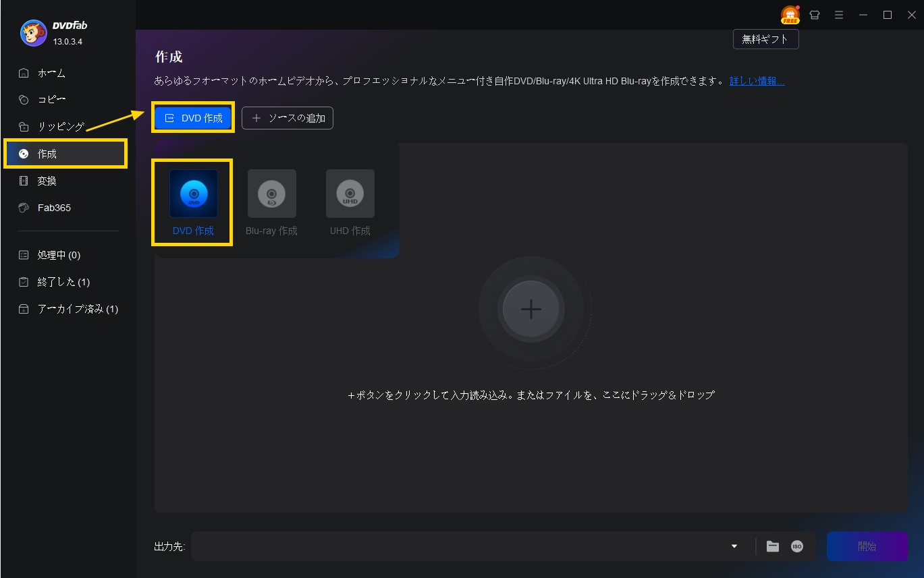Image resolution: width=924 pixels, height=578 pixels.
Task: Maximize the DVDFab window
Action: pyautogui.click(x=888, y=15)
